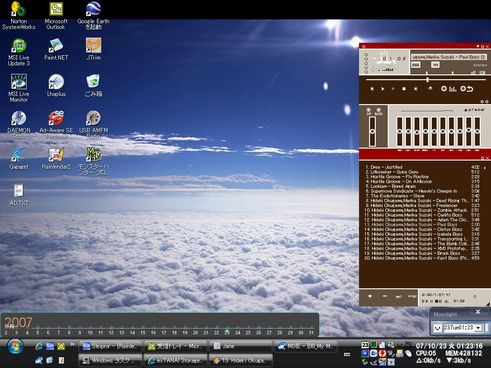
Task: Switch to the 13. Hideki Okuga taskbar button
Action: (x=240, y=360)
